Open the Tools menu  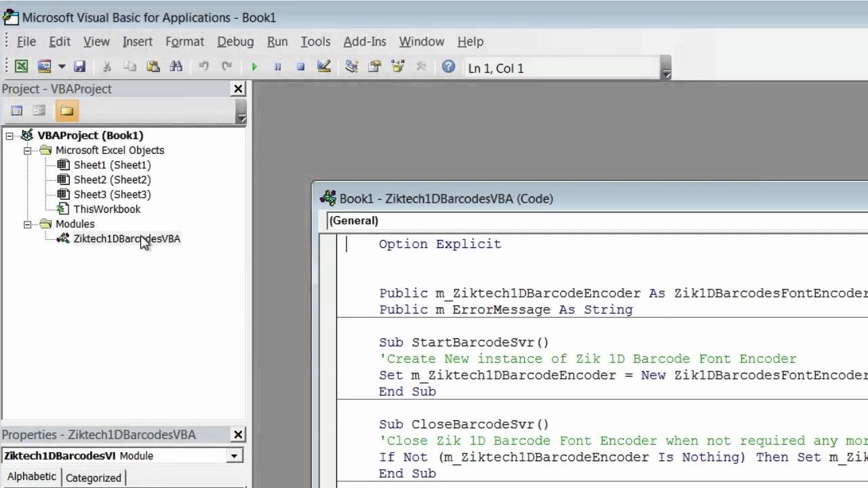coord(315,41)
